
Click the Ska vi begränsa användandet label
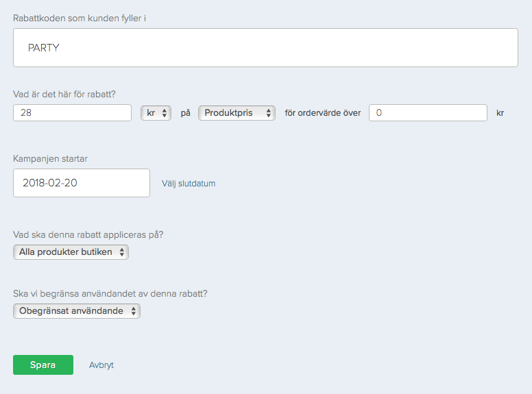point(110,293)
